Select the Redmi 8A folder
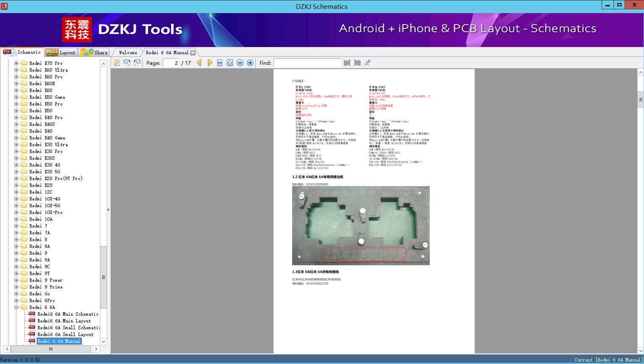Viewport: 644px width, 364px height. click(x=39, y=246)
